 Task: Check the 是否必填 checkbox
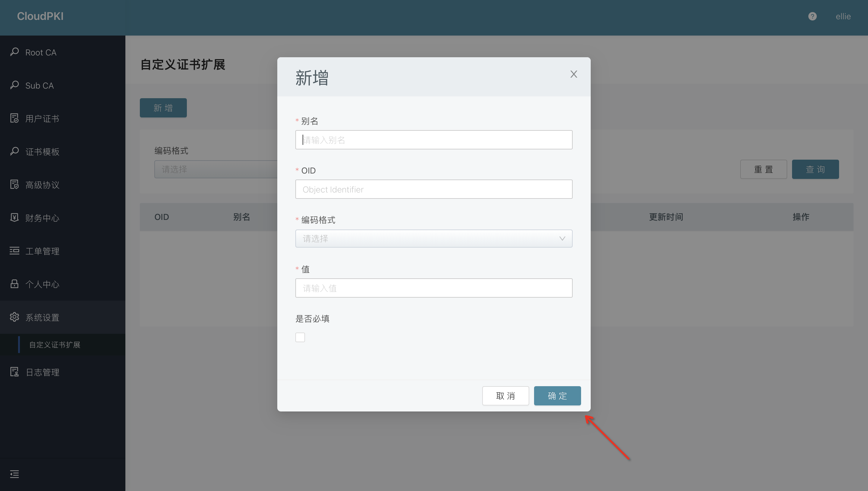(x=300, y=337)
